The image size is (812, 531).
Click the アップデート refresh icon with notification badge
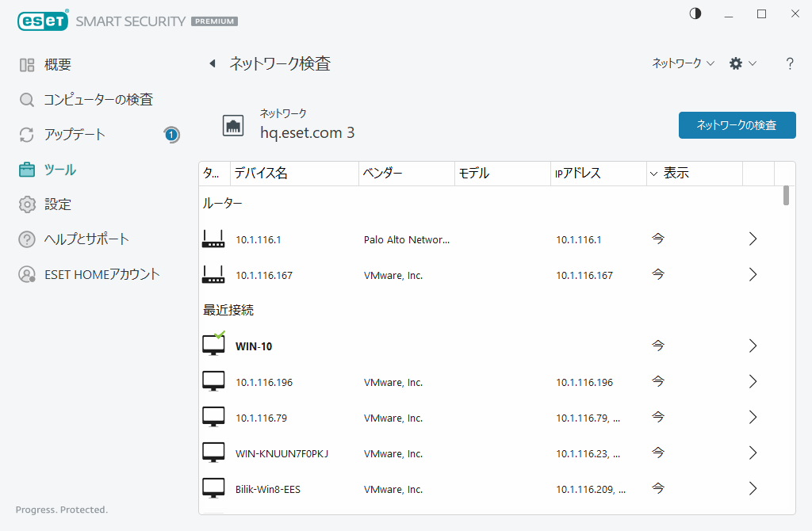coord(26,135)
